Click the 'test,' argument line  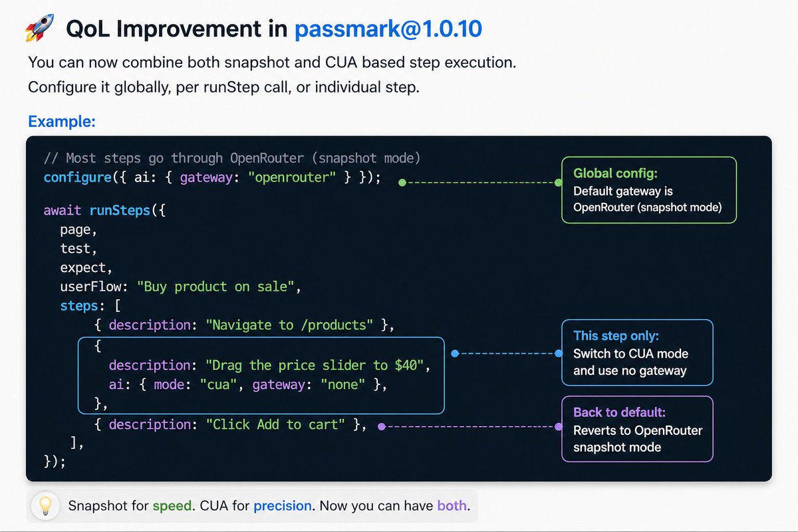(78, 249)
